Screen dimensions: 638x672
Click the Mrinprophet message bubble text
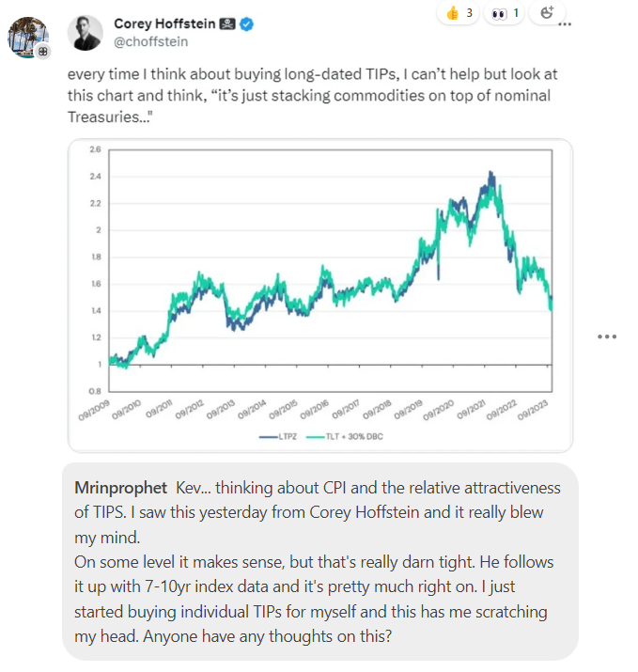tap(317, 562)
